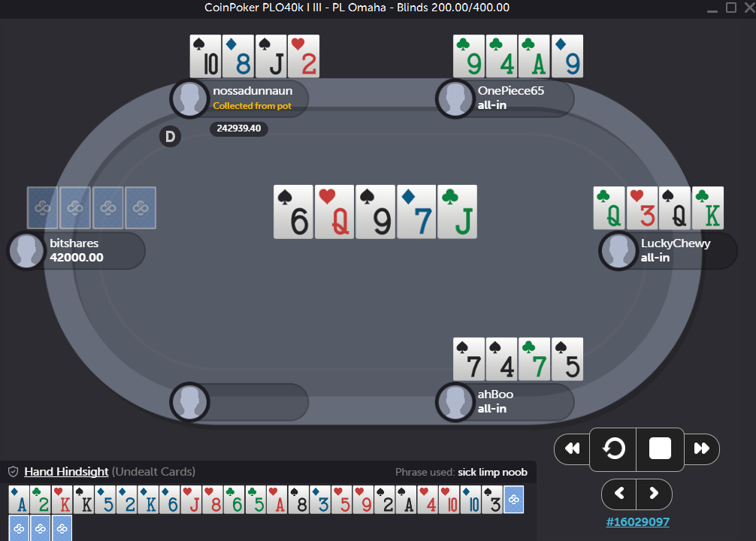Viewport: 756px width, 541px height.
Task: Click the shield icon beside Hand Hindsight
Action: click(14, 472)
